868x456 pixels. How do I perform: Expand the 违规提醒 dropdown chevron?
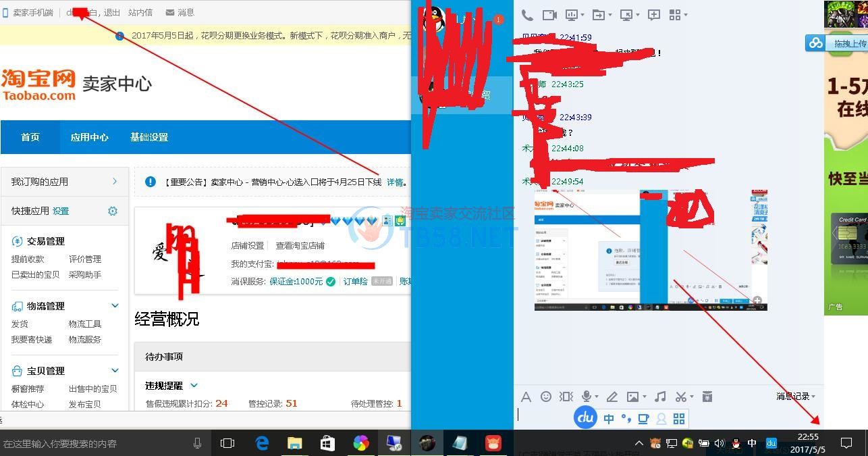click(x=194, y=385)
